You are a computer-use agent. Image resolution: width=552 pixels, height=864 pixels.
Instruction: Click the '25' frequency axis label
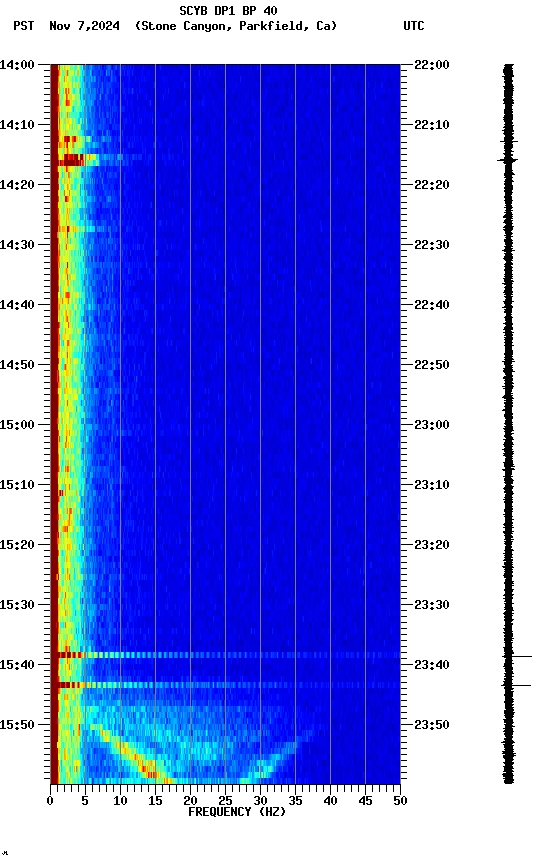225,801
